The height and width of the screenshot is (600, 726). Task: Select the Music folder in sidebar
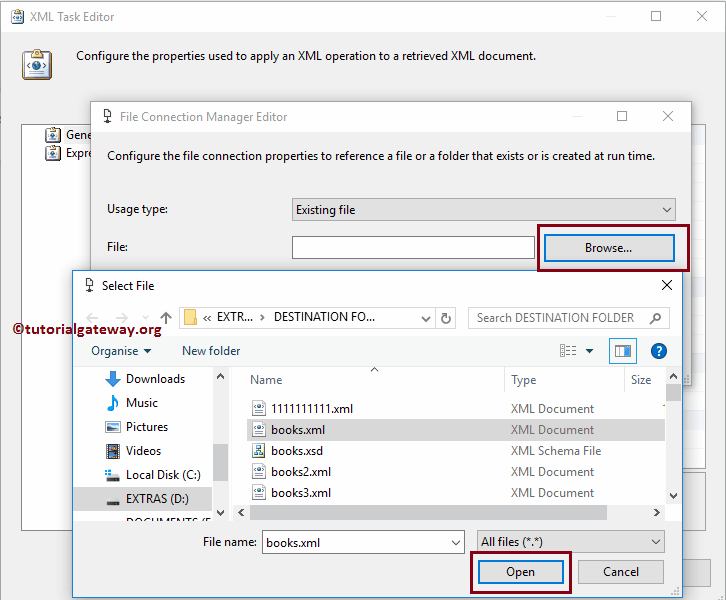pyautogui.click(x=142, y=403)
